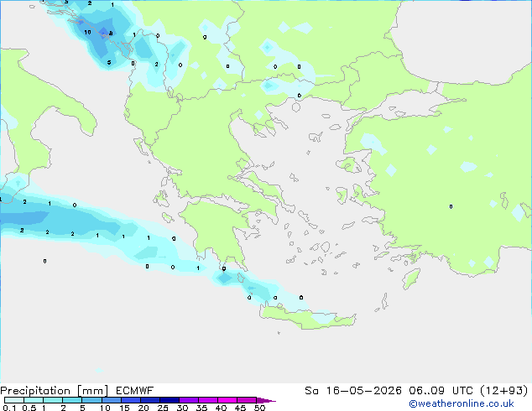Screen dimensions: 532x411
Task: Click the 'Precipitation' title text
Action: point(35,391)
